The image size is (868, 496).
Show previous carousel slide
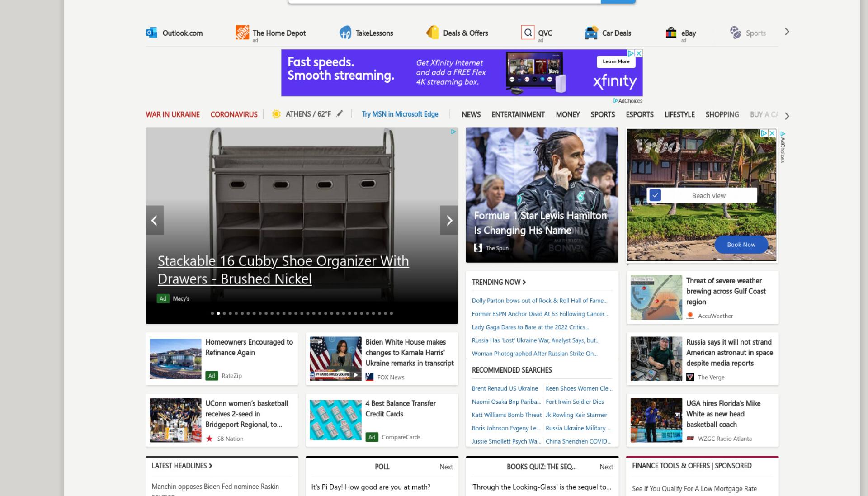pos(154,220)
